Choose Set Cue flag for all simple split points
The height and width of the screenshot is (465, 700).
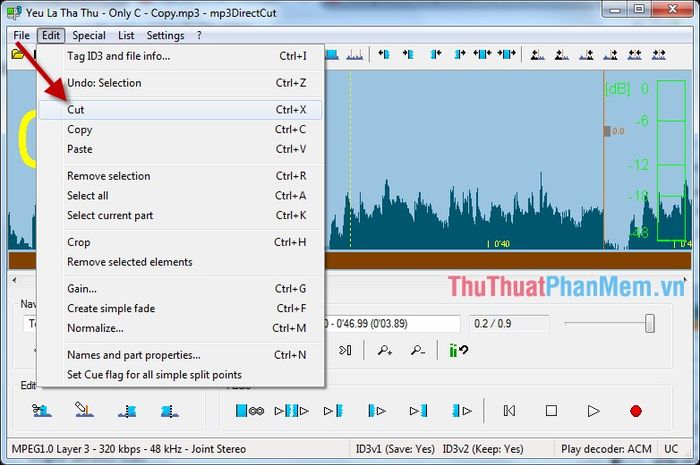pos(180,374)
